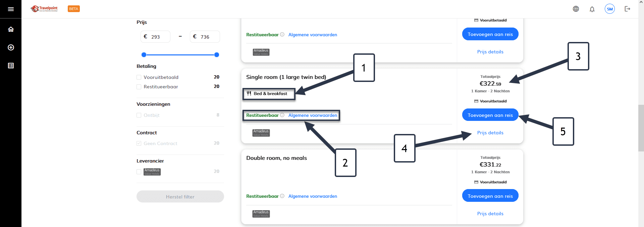This screenshot has width=644, height=227.
Task: Click the plus circle icon in sidebar
Action: tap(11, 47)
